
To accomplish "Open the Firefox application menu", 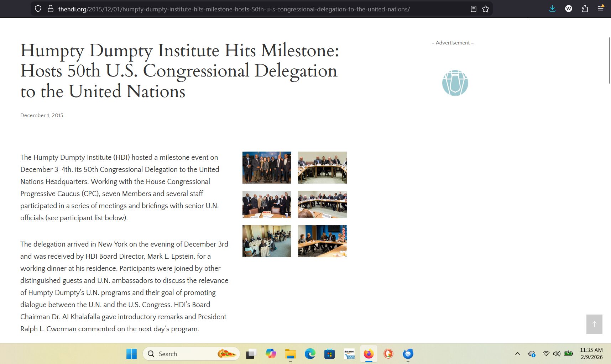I will click(601, 9).
